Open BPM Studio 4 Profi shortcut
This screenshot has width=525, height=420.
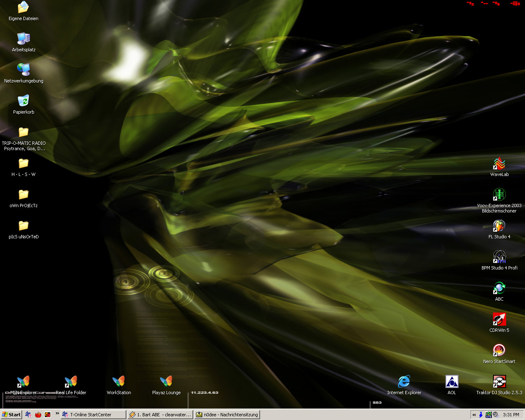click(x=499, y=257)
